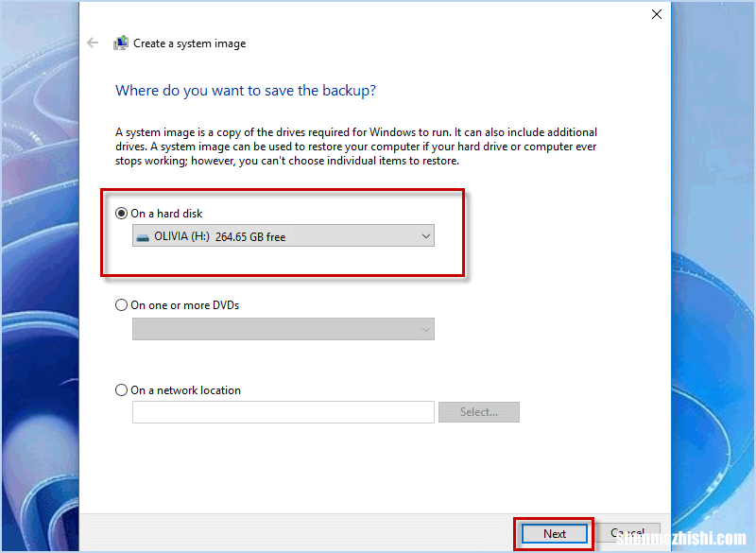Screen dimensions: 756x553
Task: Select the "On a hard disk" radio button
Action: click(x=121, y=213)
